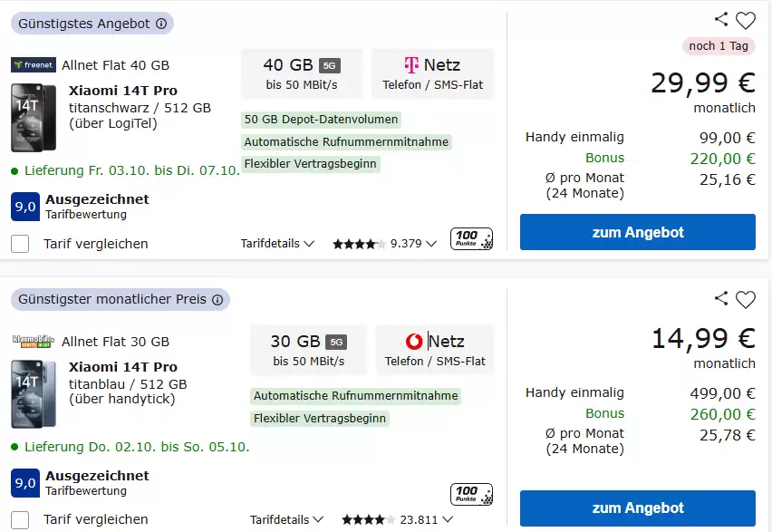Viewport: 772px width, 532px height.
Task: Click the 50 GB Depot-Datenvolumen tag
Action: click(x=321, y=120)
